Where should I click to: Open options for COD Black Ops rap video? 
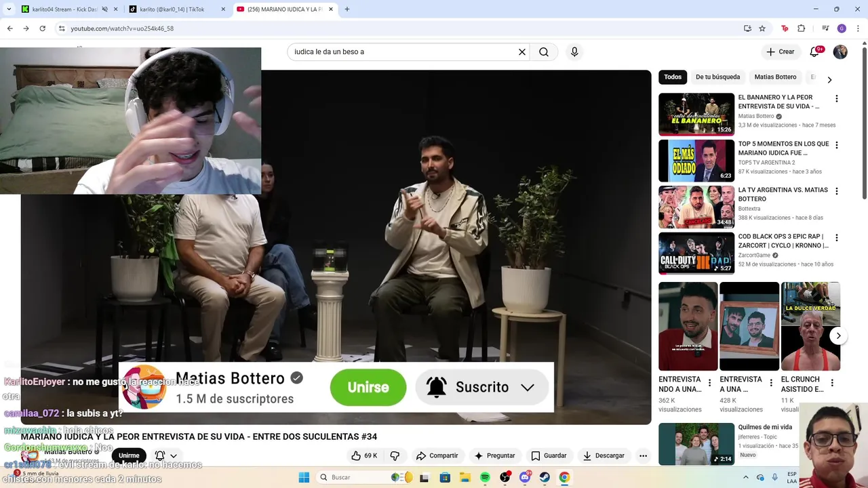coord(836,238)
